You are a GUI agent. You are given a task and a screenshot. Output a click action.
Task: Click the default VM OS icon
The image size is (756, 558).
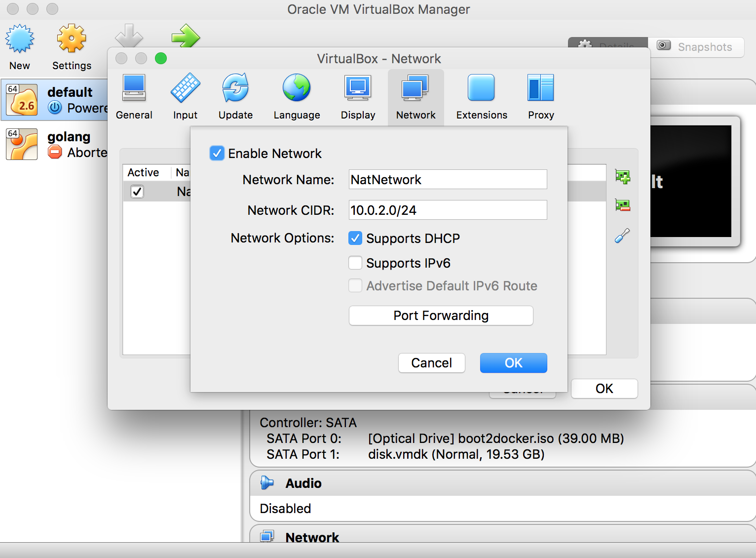(22, 100)
